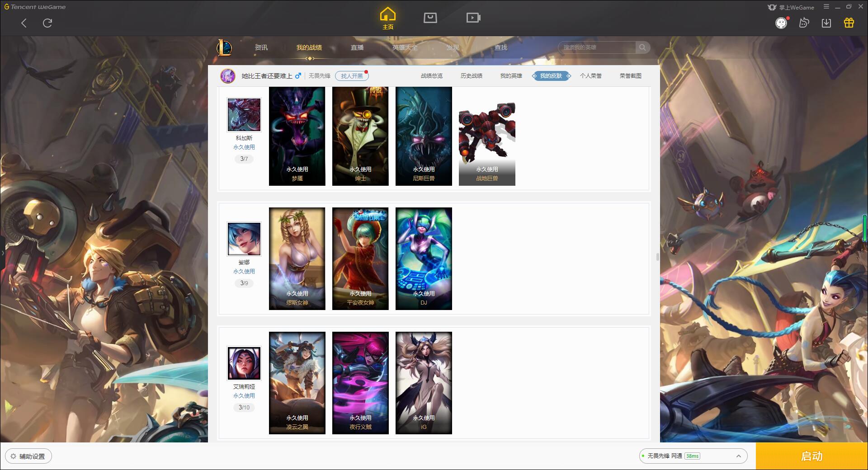Open the yellow gift box icon
The image size is (868, 470).
pyautogui.click(x=849, y=23)
